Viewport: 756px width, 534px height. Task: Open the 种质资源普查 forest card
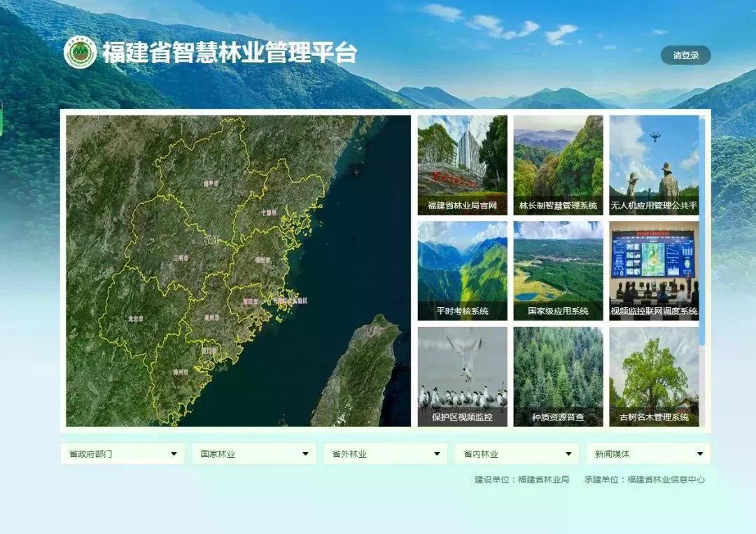click(558, 377)
